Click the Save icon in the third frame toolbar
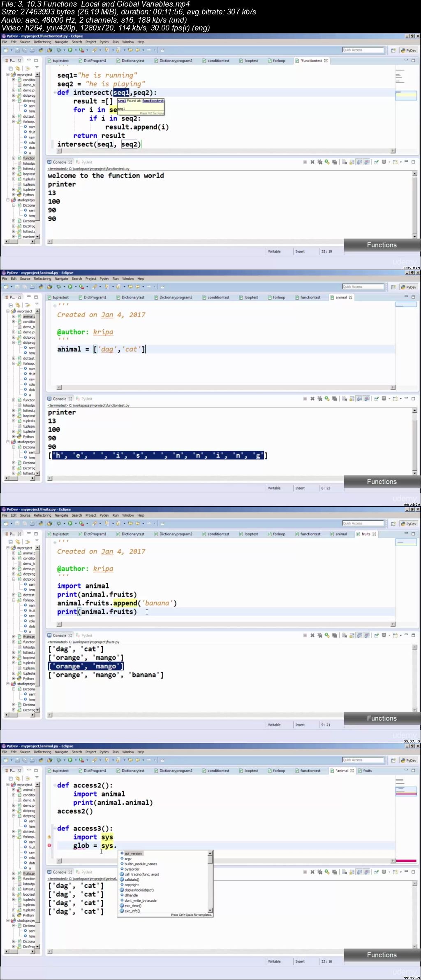 pyautogui.click(x=18, y=524)
